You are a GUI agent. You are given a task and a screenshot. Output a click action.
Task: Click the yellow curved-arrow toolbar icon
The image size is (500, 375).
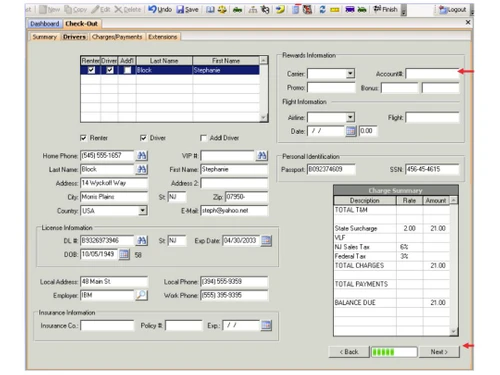[x=280, y=10]
